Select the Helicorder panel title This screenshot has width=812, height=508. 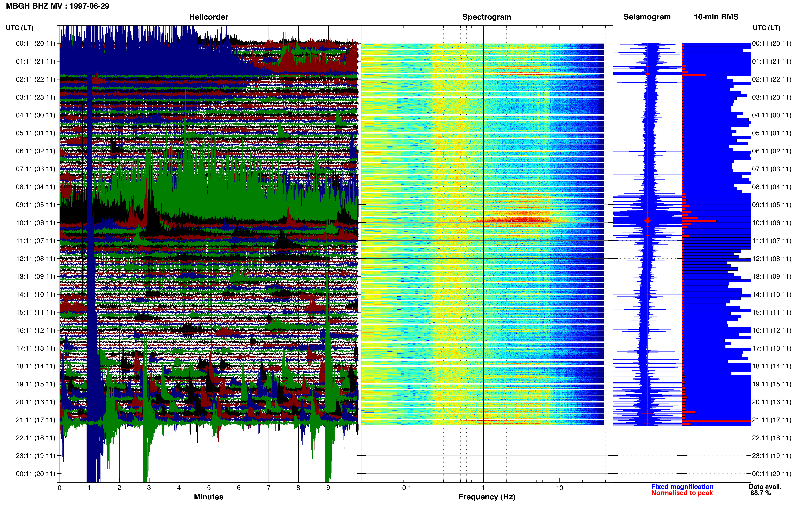click(209, 17)
